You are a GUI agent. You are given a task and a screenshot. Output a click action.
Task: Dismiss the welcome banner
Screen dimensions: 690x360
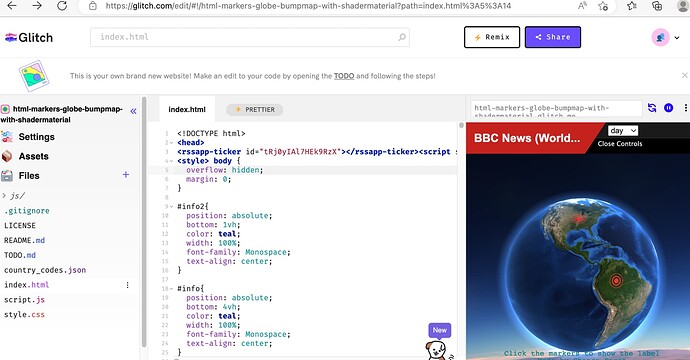click(684, 76)
